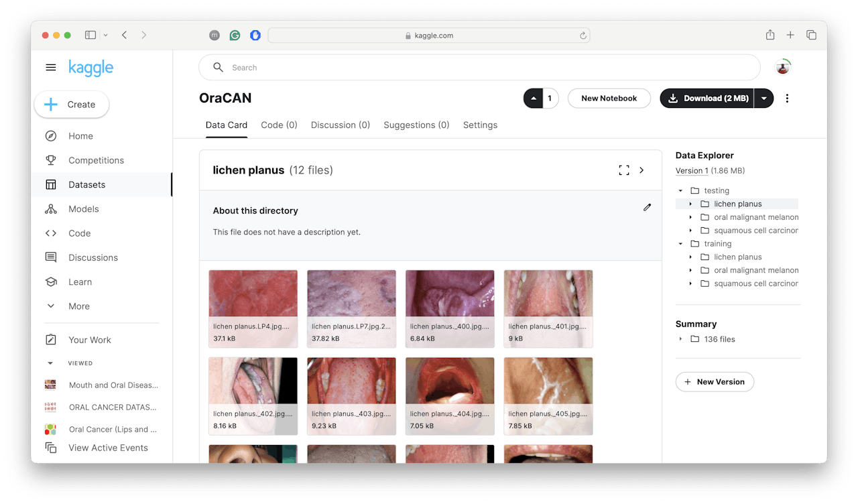This screenshot has width=858, height=504.
Task: Download the dataset (2 MB)
Action: (x=707, y=99)
